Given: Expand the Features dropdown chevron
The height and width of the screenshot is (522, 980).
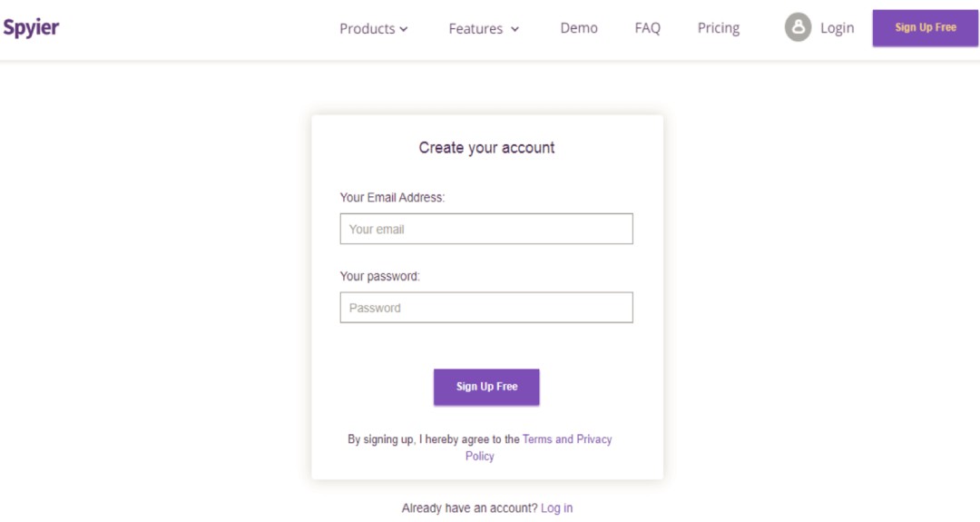Looking at the screenshot, I should (x=515, y=29).
